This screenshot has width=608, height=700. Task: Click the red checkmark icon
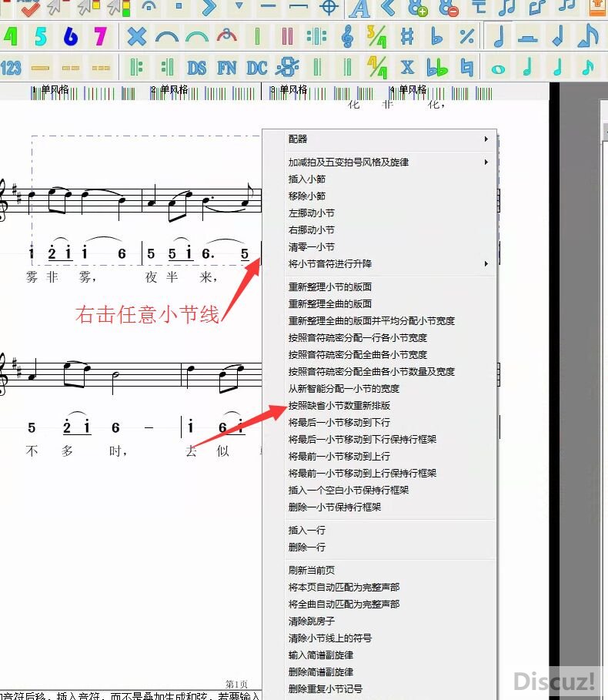click(29, 8)
